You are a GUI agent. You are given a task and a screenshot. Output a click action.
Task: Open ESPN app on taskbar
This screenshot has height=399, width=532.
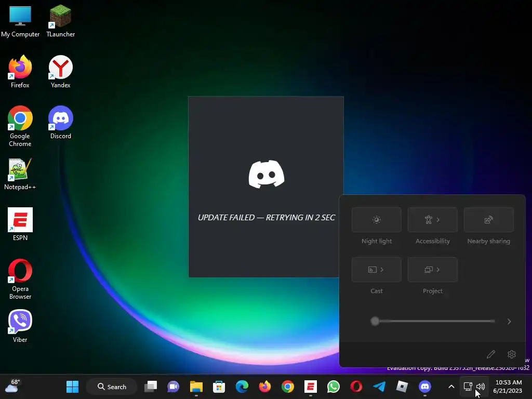point(311,387)
